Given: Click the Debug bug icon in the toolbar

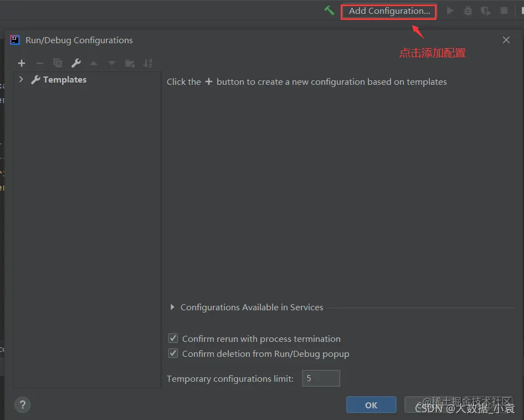Looking at the screenshot, I should coord(468,11).
